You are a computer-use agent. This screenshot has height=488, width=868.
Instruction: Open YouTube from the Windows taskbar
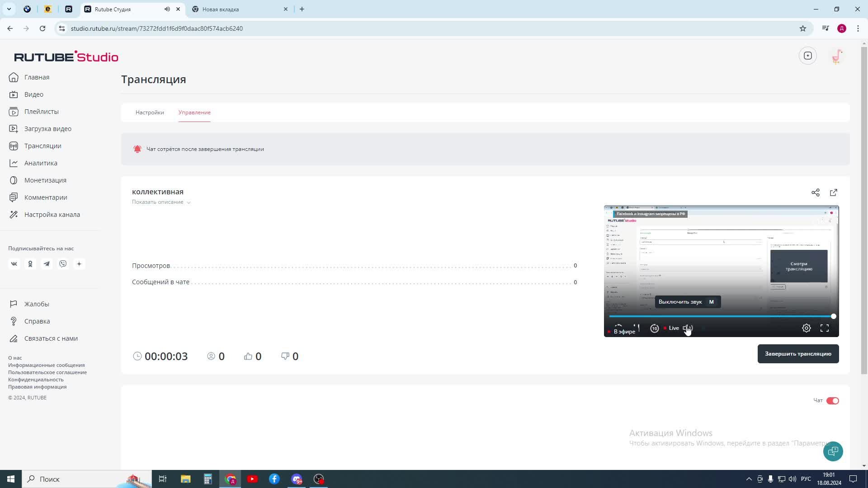(252, 479)
